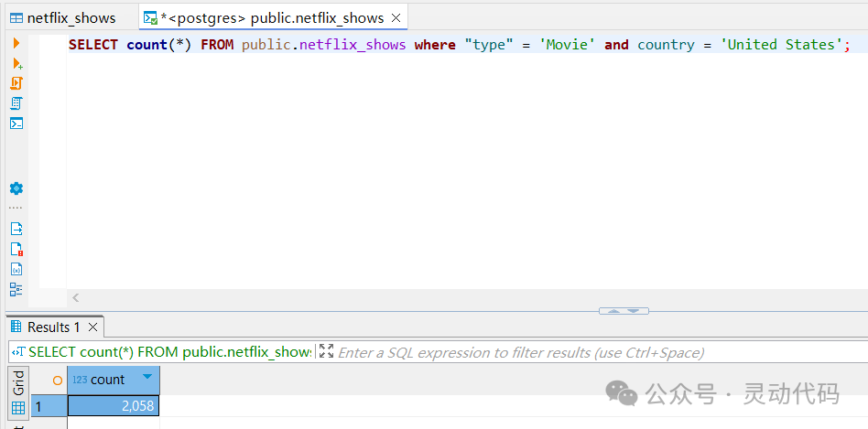Click the grid icon on Results 1 tab
Screen dimensions: 868x429
click(x=16, y=327)
